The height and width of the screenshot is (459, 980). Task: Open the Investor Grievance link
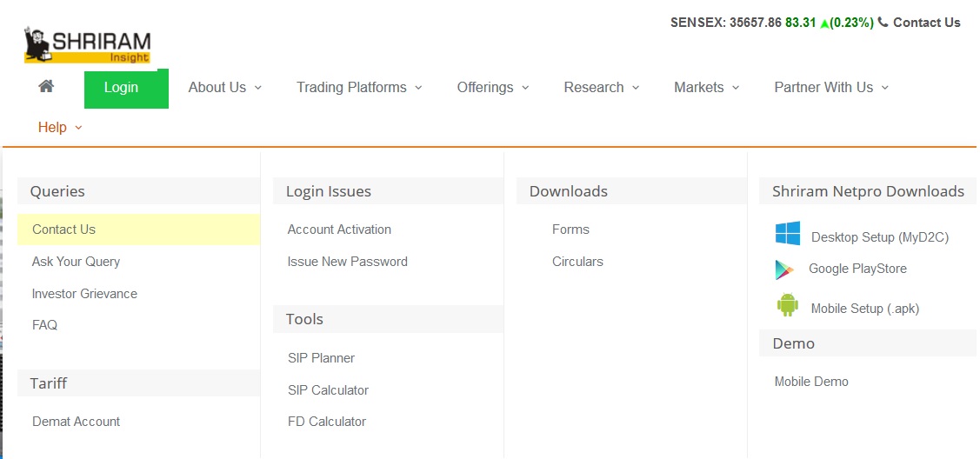pyautogui.click(x=84, y=294)
